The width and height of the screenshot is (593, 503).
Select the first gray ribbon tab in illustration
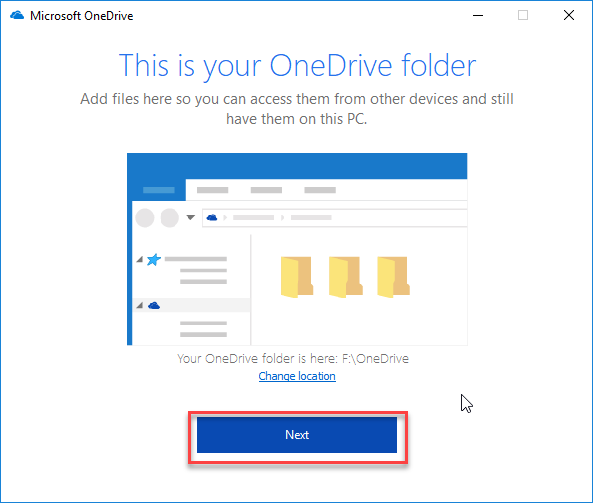tap(213, 190)
